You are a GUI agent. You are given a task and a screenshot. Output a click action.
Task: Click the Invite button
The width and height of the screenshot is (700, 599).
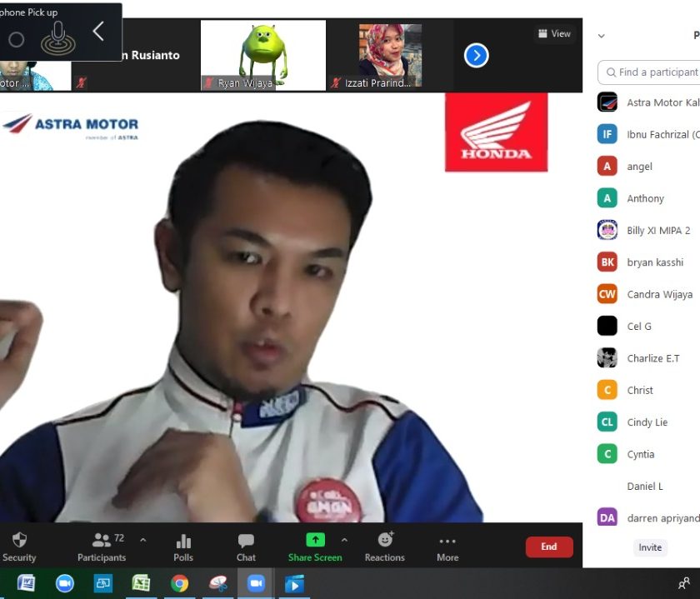pyautogui.click(x=650, y=547)
